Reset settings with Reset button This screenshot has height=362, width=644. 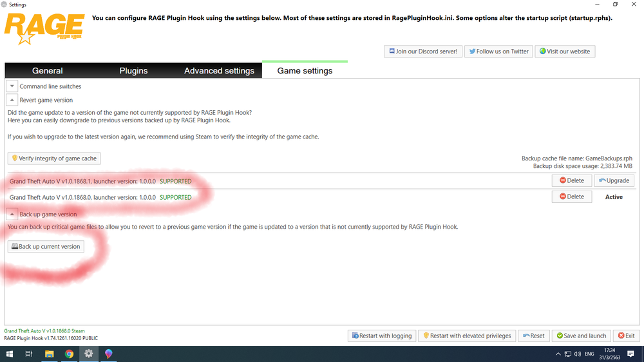533,336
